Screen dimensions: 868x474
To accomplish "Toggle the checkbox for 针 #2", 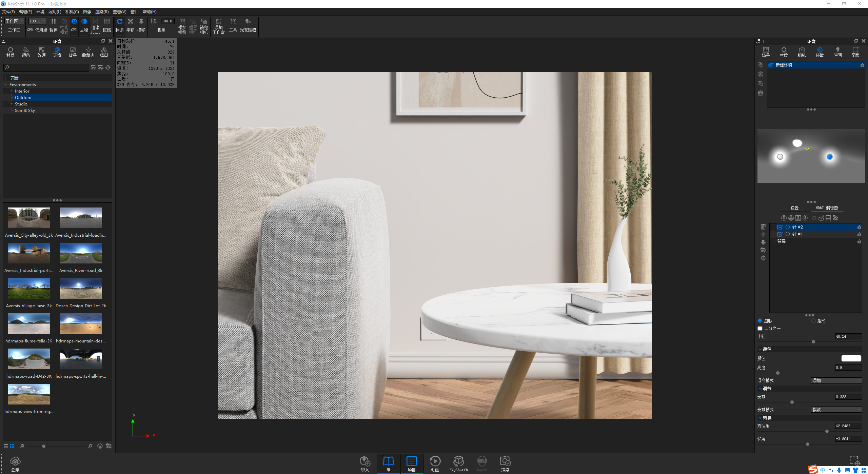I will (x=780, y=227).
